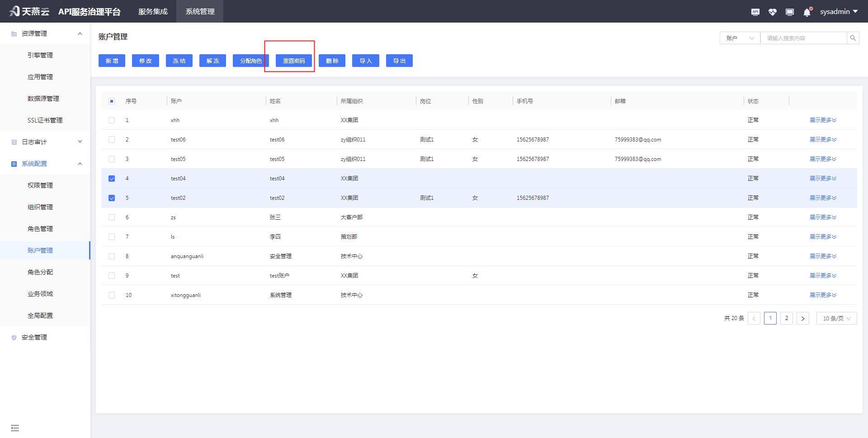This screenshot has height=438, width=868.
Task: Open the 账户 search type dropdown
Action: 740,38
